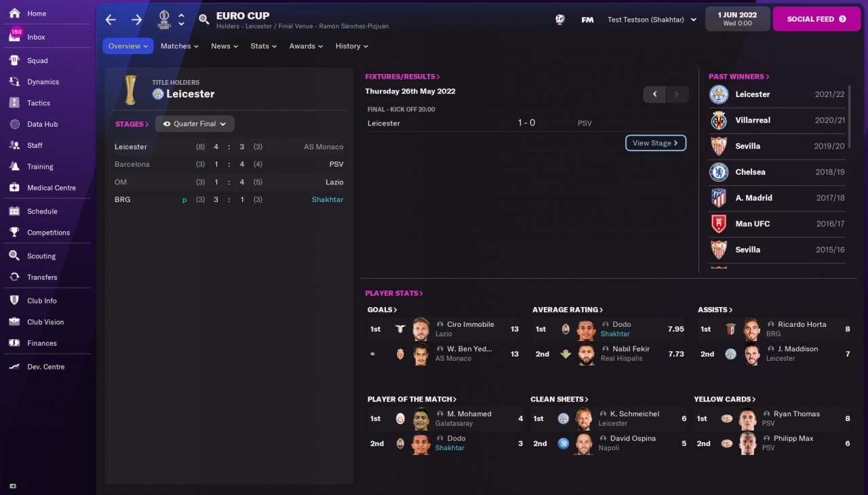This screenshot has width=868, height=495.
Task: Open Villarreal 2020/21 past winner row
Action: point(777,120)
